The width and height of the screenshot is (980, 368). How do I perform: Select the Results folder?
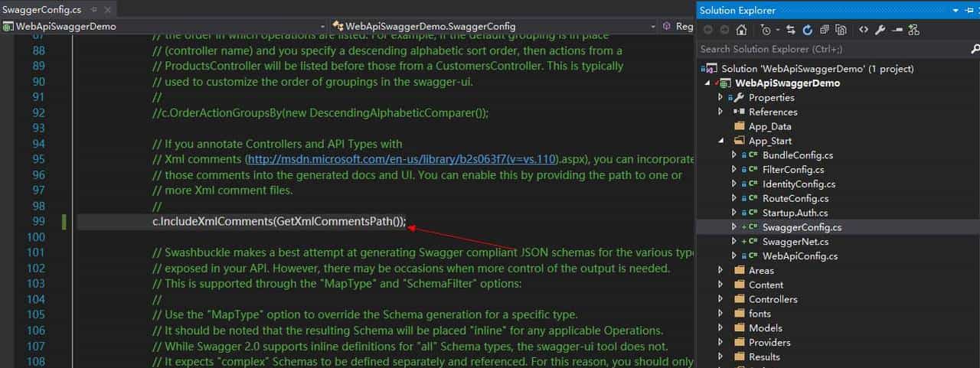[x=764, y=357]
